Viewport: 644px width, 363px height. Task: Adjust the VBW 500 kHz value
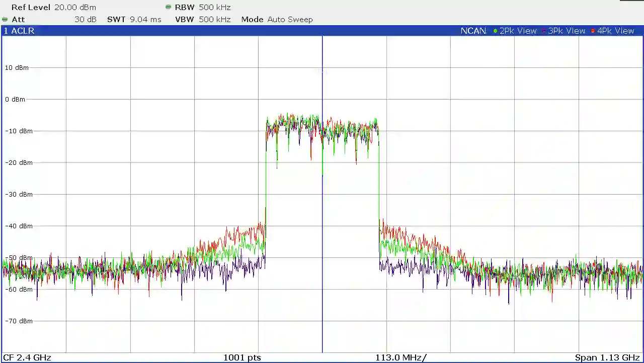(x=203, y=20)
